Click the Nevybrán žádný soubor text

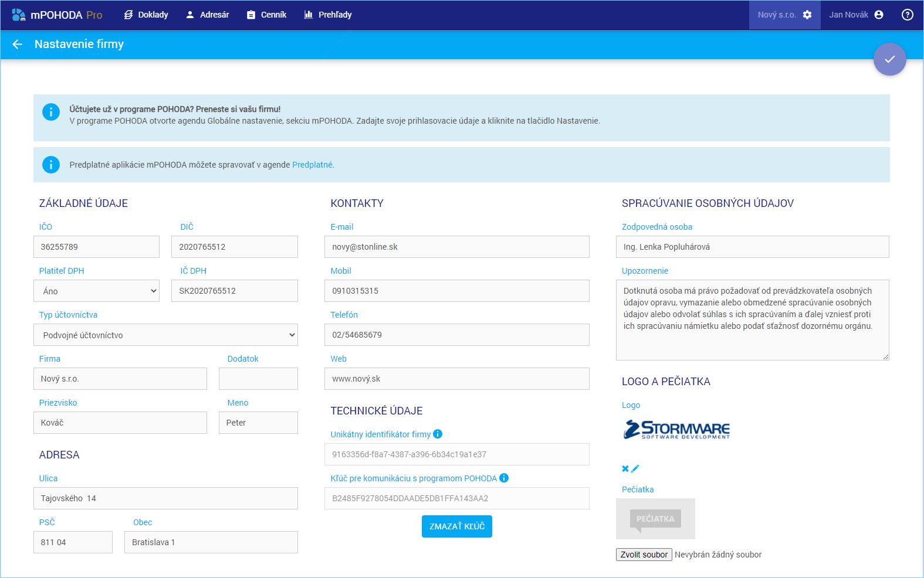coord(718,555)
